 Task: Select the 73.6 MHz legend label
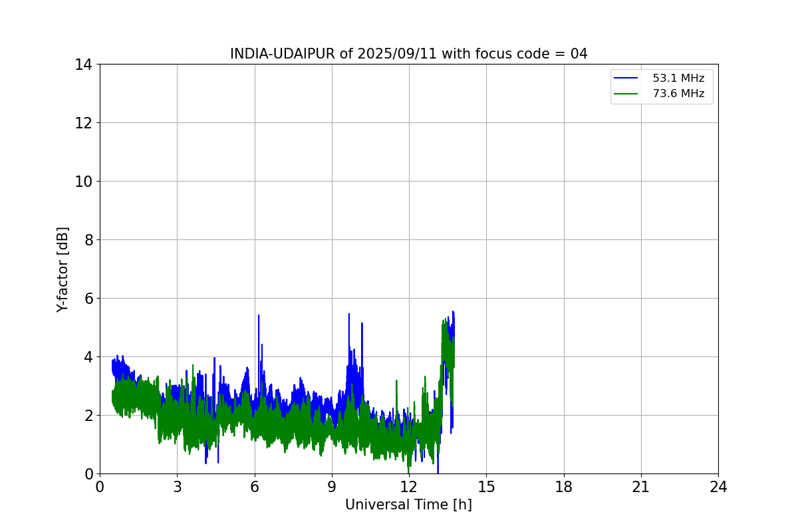pyautogui.click(x=678, y=94)
